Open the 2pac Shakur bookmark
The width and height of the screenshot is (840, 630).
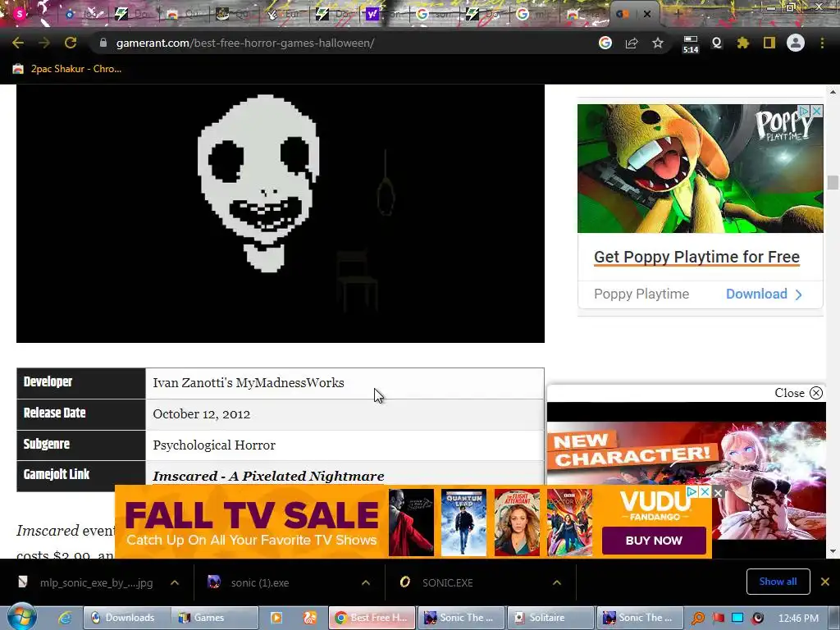point(67,69)
